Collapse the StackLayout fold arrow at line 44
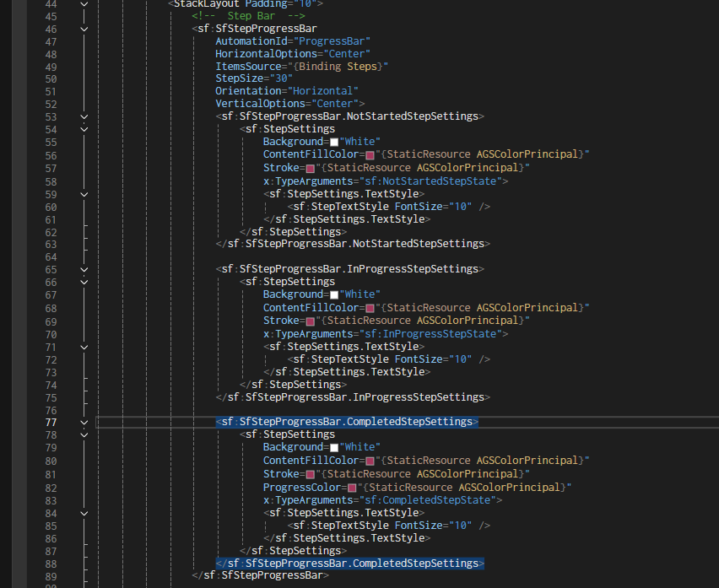This screenshot has width=719, height=588. click(x=84, y=4)
